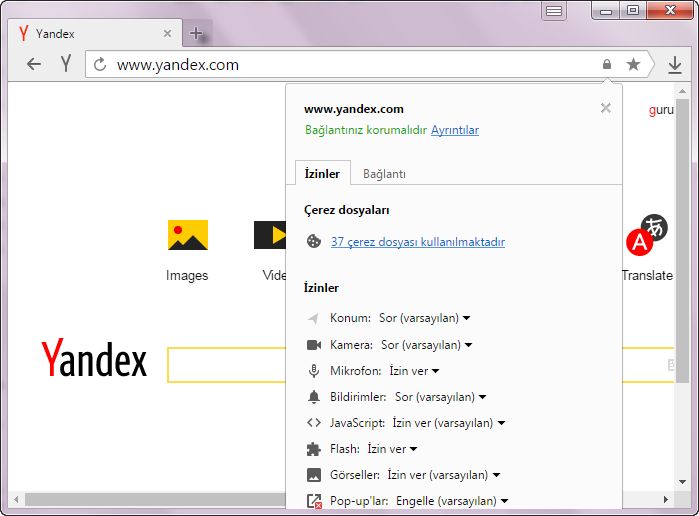Click the İzinler section heading
This screenshot has width=699, height=516.
click(x=321, y=288)
